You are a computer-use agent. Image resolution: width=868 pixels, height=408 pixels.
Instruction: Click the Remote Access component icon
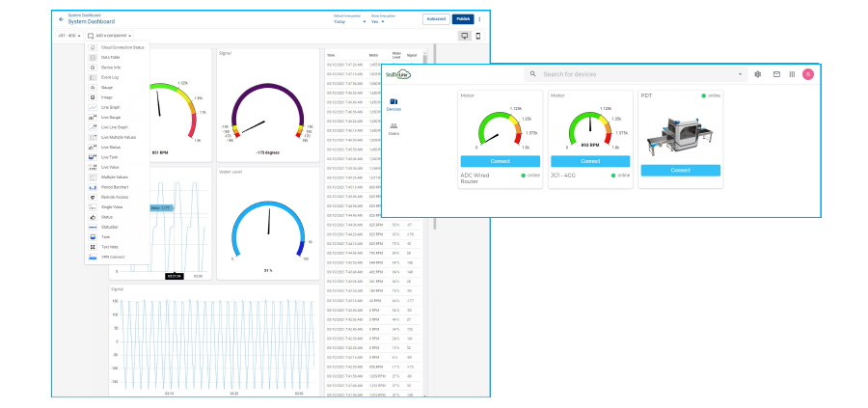point(93,197)
